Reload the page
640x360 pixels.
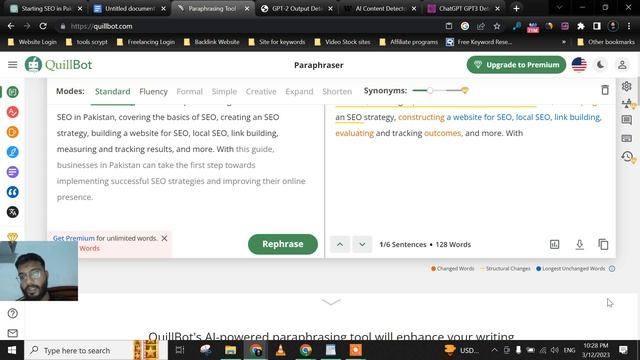point(43,26)
